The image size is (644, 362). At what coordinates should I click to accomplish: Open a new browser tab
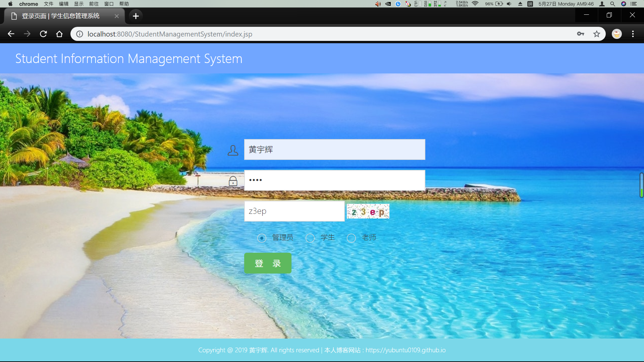[x=136, y=16]
